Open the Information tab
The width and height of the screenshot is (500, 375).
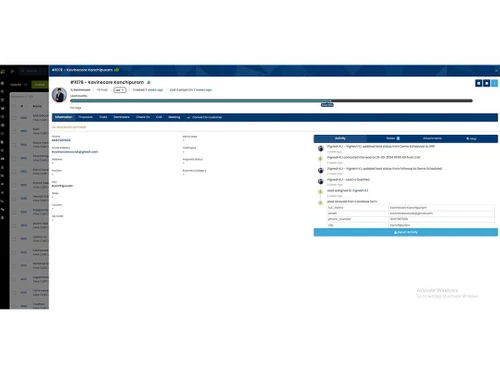[63, 117]
